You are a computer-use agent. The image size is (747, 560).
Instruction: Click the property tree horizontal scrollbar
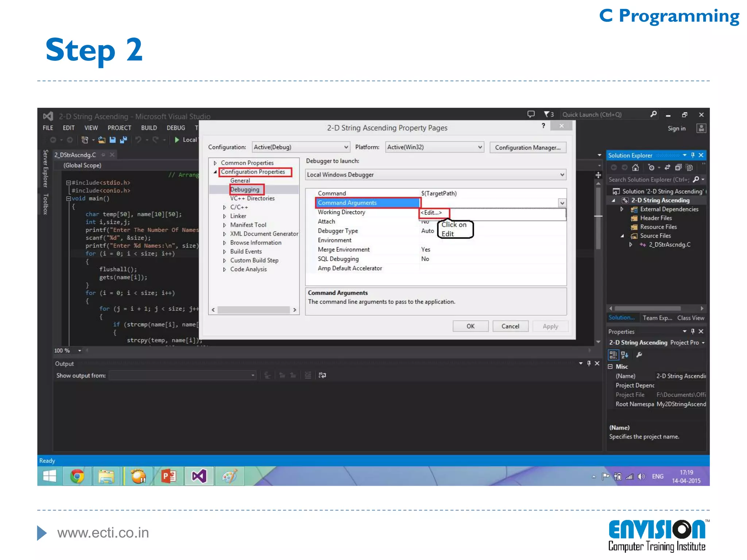(254, 310)
